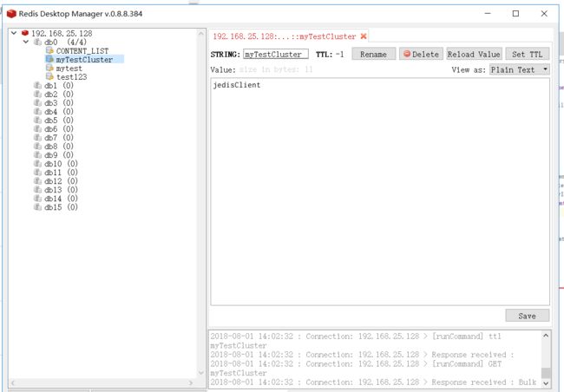Viewport: 564px width, 392px height.
Task: Click the db14 database icon
Action: [37, 198]
